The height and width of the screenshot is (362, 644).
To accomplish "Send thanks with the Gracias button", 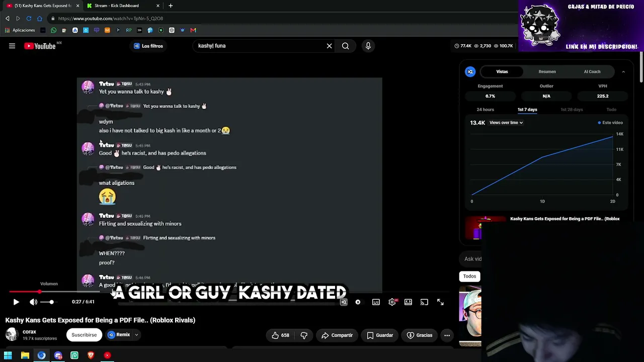I will tap(420, 335).
